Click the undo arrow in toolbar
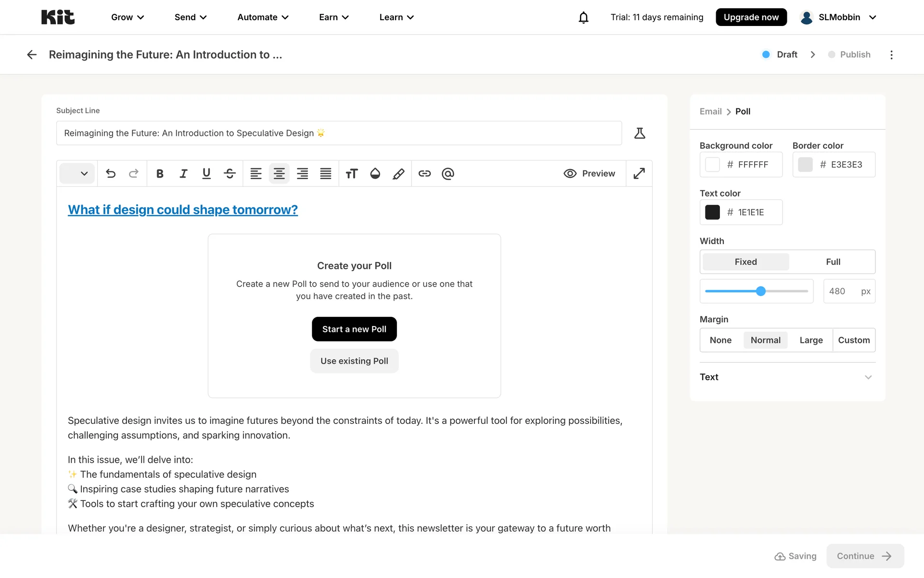Viewport: 924px width, 578px height. click(x=111, y=173)
